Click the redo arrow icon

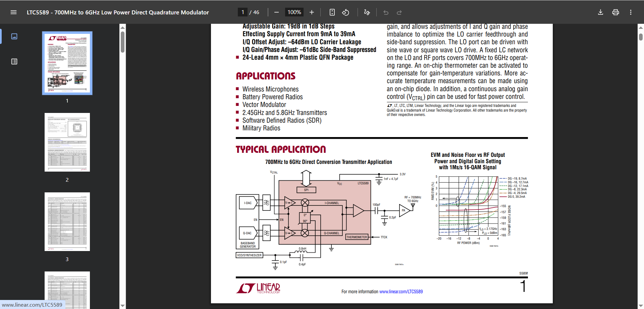399,12
